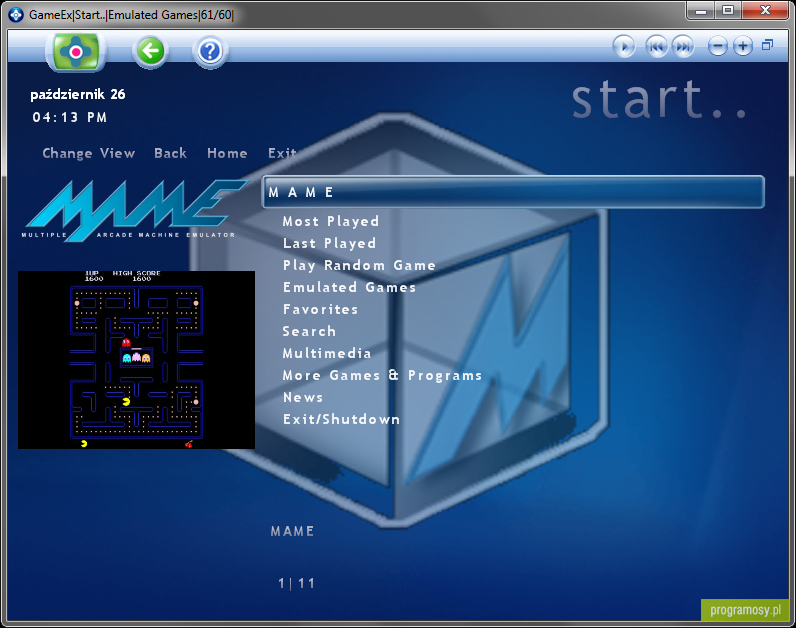Maximize the GameEx window
Screen dimensions: 796x628
pyautogui.click(x=728, y=11)
